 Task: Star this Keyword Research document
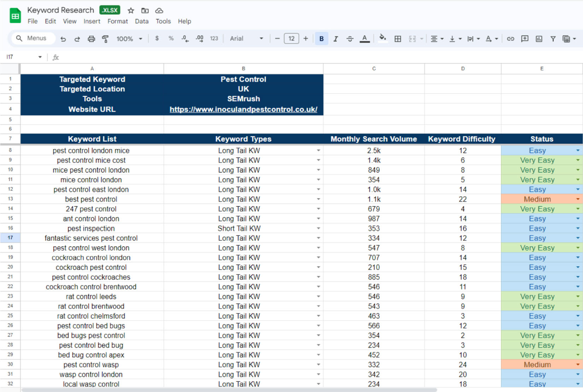[x=131, y=11]
